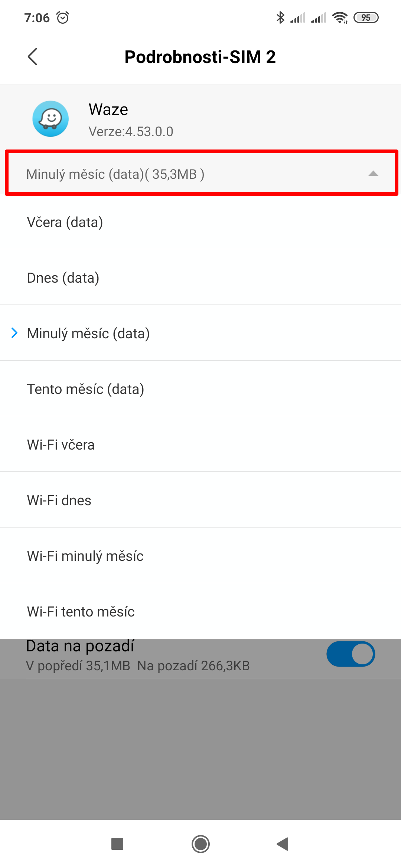Tap the alarm clock status icon

point(63,17)
